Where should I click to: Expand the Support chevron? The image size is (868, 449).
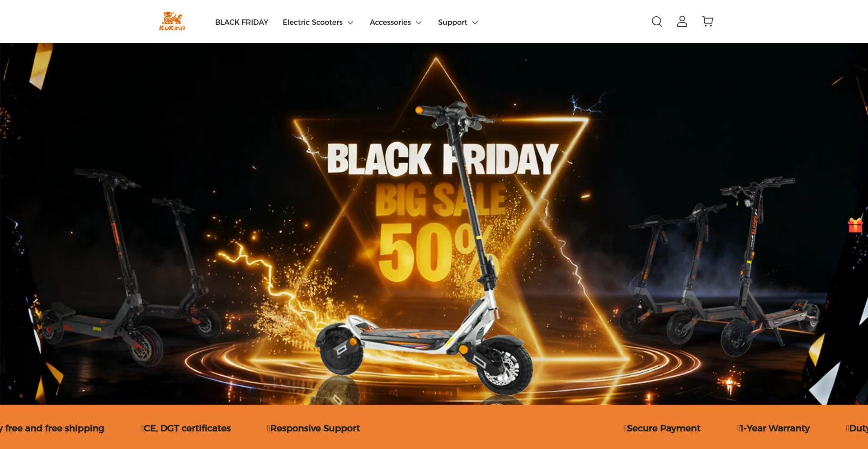point(475,23)
